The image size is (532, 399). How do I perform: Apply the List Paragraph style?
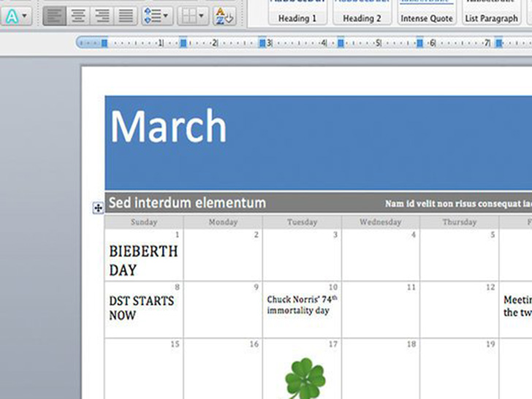[x=491, y=12]
